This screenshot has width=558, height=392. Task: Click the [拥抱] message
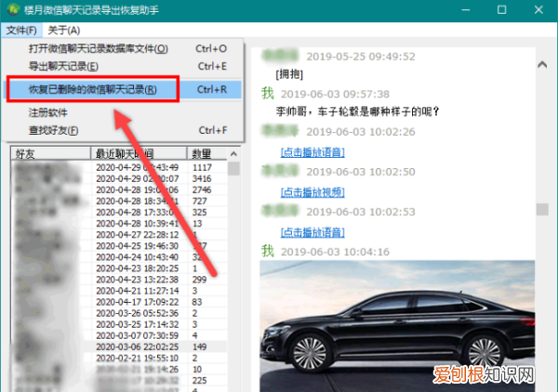point(289,74)
